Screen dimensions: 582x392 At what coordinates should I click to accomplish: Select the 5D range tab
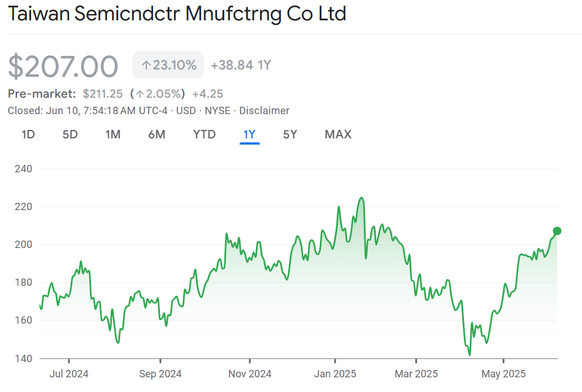[x=70, y=134]
